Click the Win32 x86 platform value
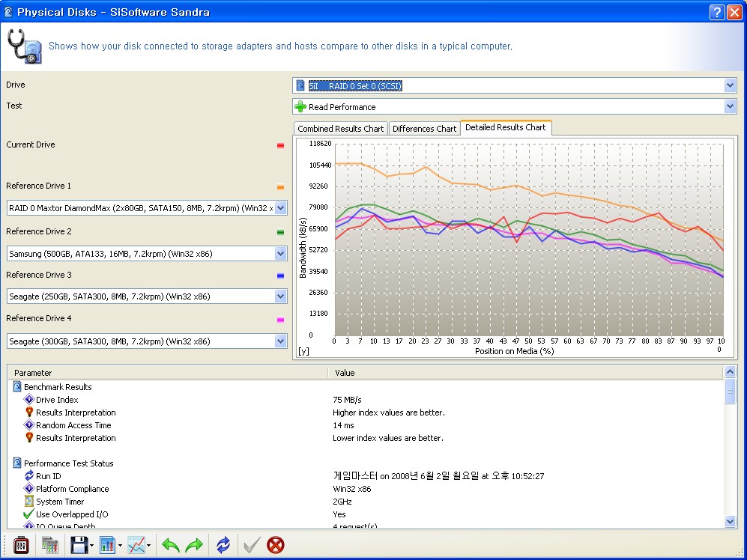Image resolution: width=747 pixels, height=560 pixels. click(351, 489)
